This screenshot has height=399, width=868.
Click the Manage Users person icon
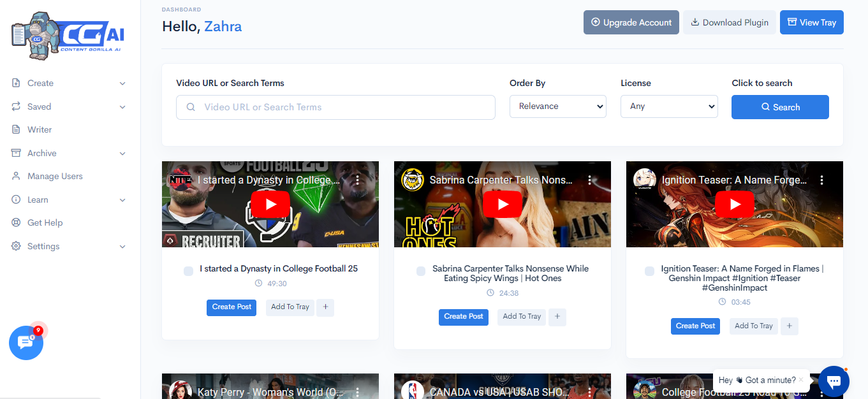pyautogui.click(x=16, y=176)
